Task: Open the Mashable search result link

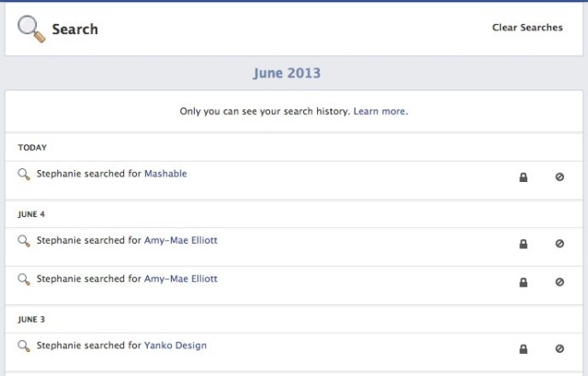Action: pyautogui.click(x=165, y=174)
